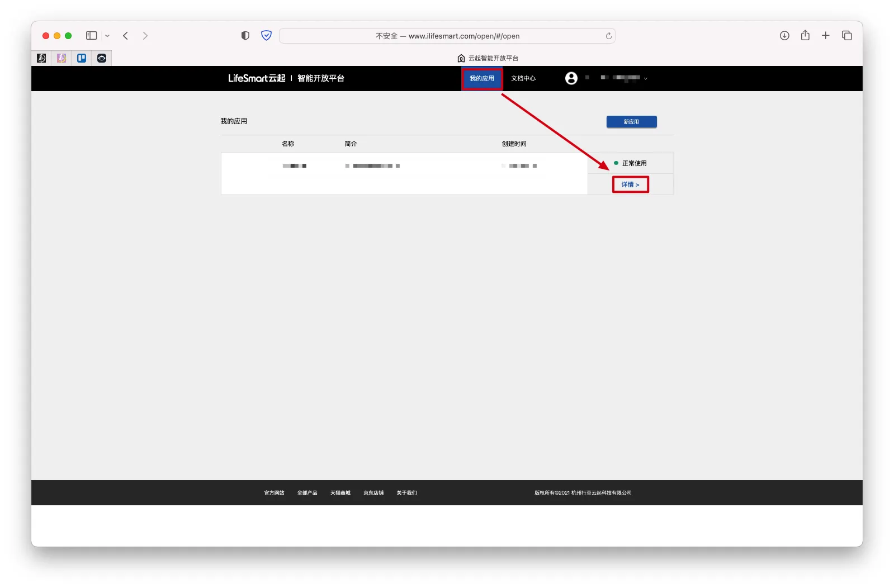The width and height of the screenshot is (894, 588).
Task: Switch to the 我的应用 nav tab
Action: point(481,79)
